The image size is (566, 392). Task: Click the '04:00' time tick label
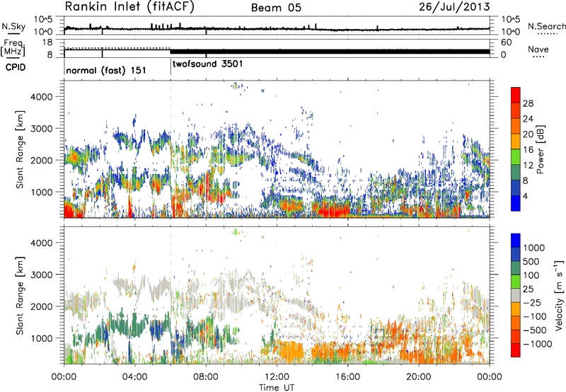click(134, 377)
